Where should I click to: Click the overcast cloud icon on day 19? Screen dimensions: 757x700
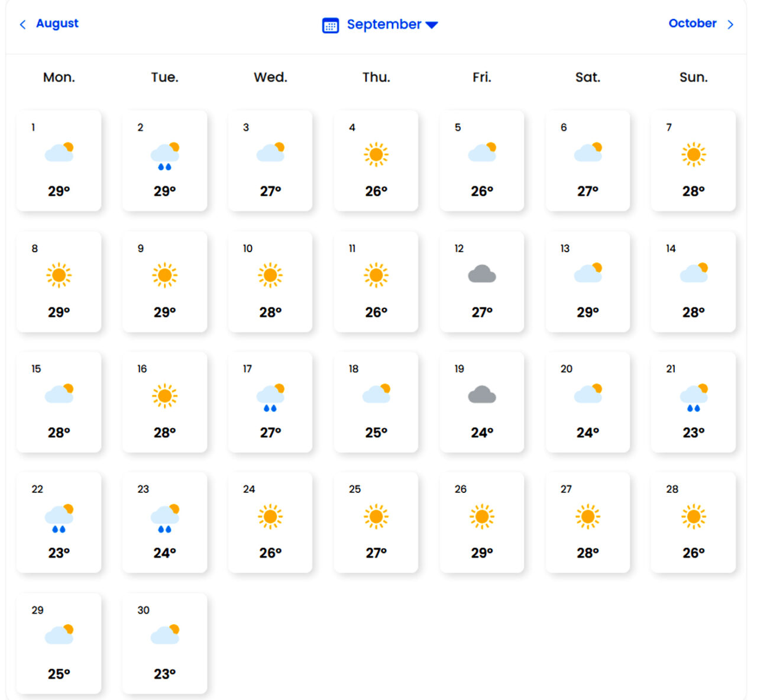[x=482, y=395]
